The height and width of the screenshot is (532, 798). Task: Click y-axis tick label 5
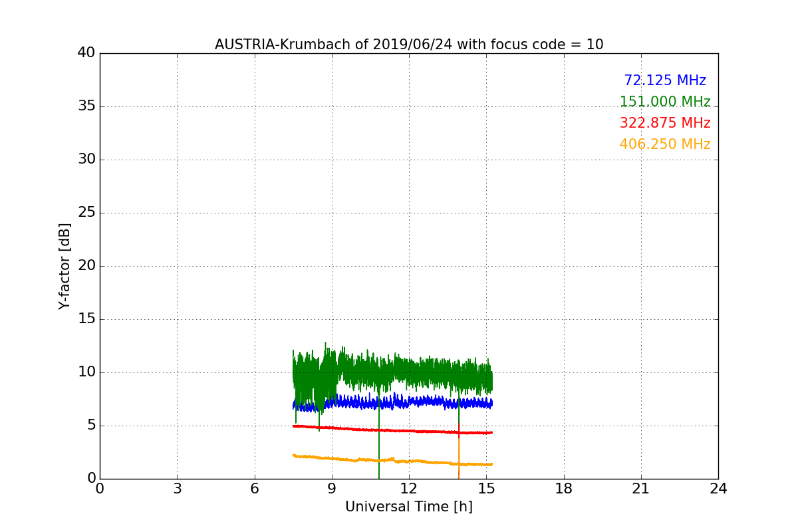[91, 426]
